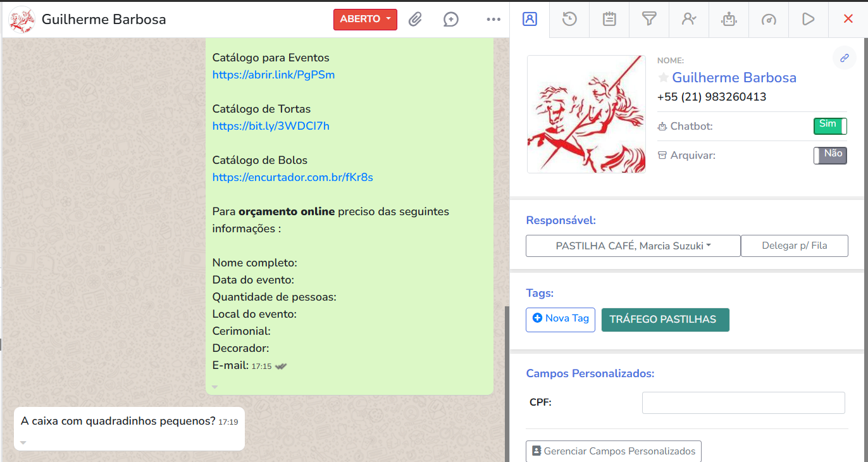This screenshot has height=462, width=868.
Task: Click the large contact profile picture
Action: pos(586,114)
